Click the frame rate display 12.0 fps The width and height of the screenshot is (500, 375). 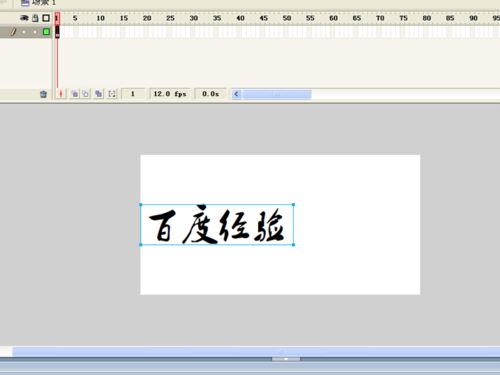(170, 94)
